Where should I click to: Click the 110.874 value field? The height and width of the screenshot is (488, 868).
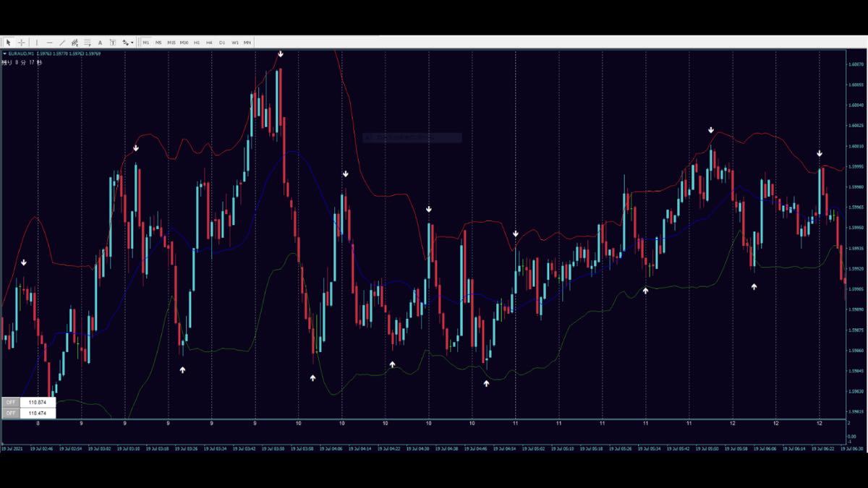(x=38, y=402)
